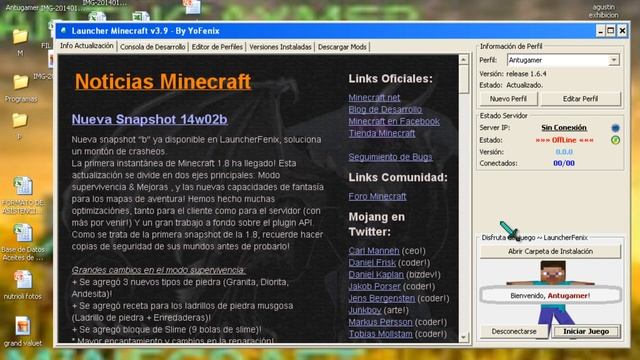Open the Minecraft.net link

coord(374,98)
